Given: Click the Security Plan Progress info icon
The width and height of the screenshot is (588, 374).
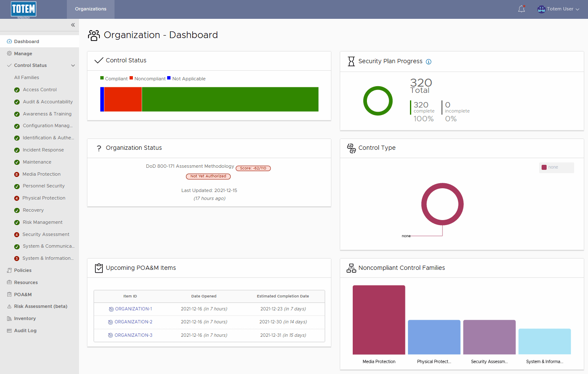Looking at the screenshot, I should (x=428, y=61).
